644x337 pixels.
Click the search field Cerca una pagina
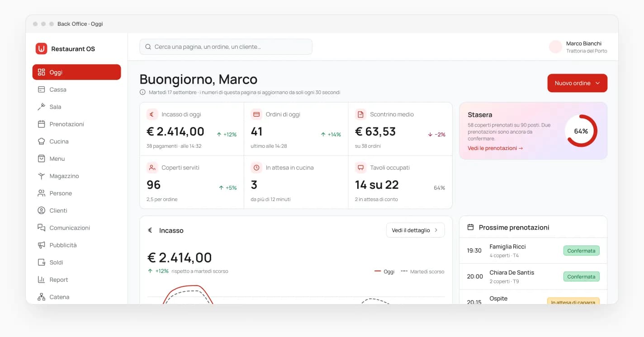(x=226, y=47)
